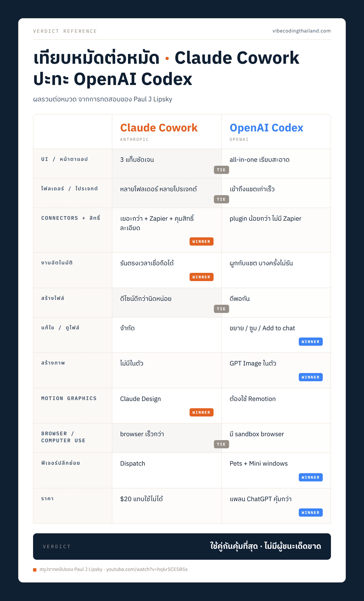Click the verdict text 'ใช้คู่กันคุ้มที่สุด'
Viewport: 364px width, 601px height.
(234, 546)
